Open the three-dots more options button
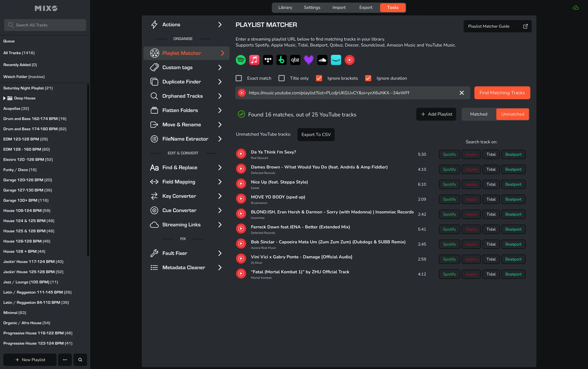588x369 pixels. (x=65, y=360)
